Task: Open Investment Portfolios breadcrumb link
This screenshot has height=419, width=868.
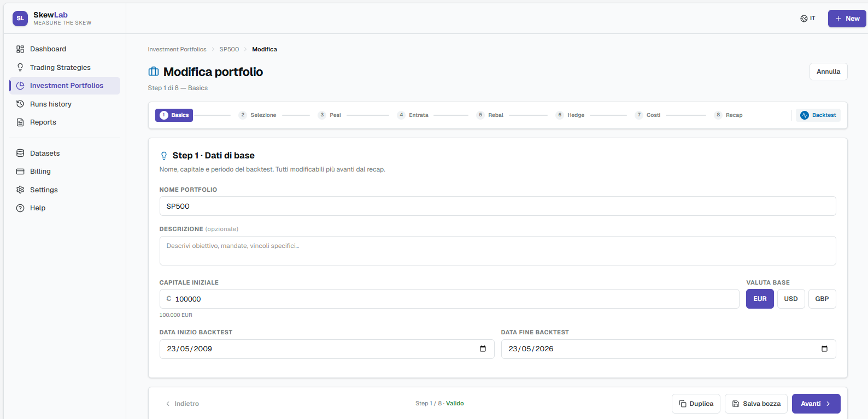Action: click(177, 49)
